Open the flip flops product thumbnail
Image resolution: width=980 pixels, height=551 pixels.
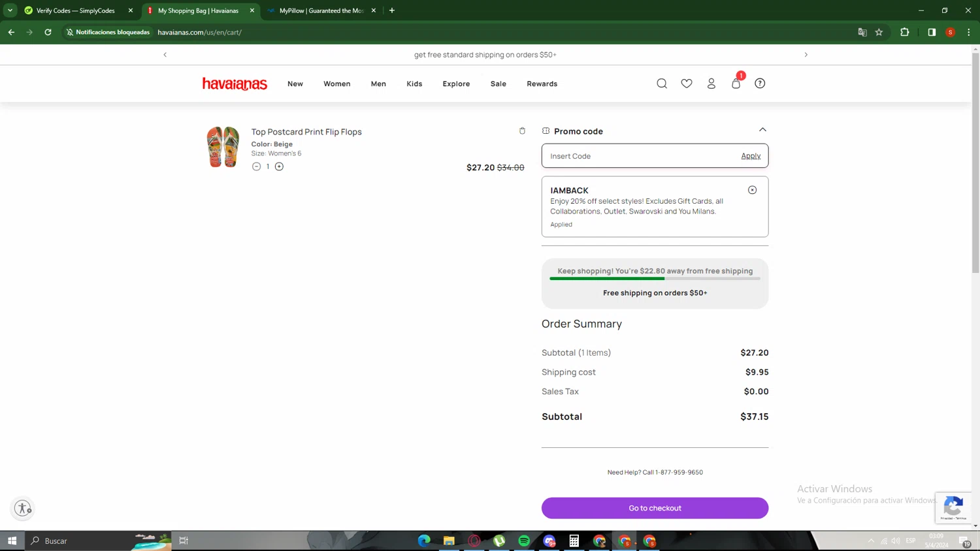(223, 147)
